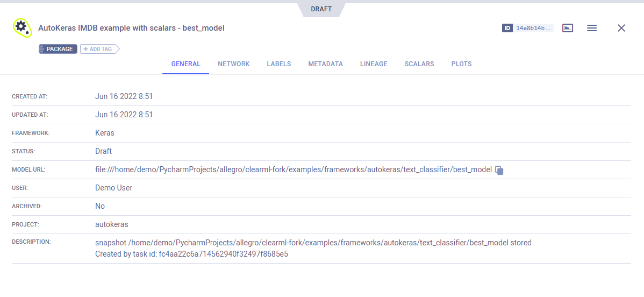The height and width of the screenshot is (297, 644).
Task: Click the DRAFT status badge at top
Action: (x=321, y=9)
